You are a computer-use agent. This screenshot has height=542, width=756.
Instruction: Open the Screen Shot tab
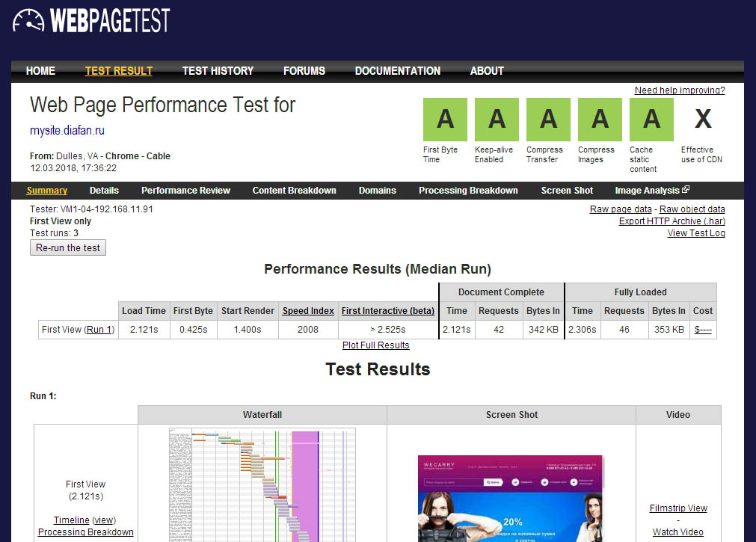[x=567, y=191]
